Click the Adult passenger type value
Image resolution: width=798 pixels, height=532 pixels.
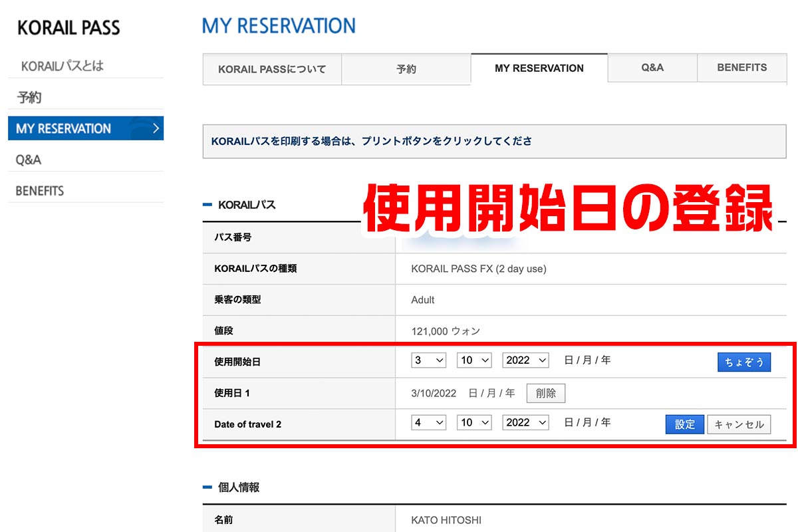coord(423,300)
